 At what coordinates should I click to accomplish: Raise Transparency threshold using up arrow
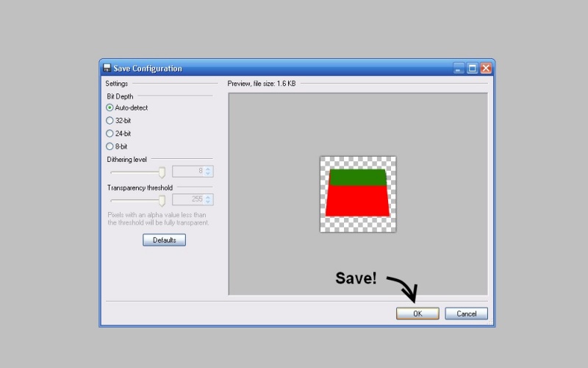[x=208, y=197]
